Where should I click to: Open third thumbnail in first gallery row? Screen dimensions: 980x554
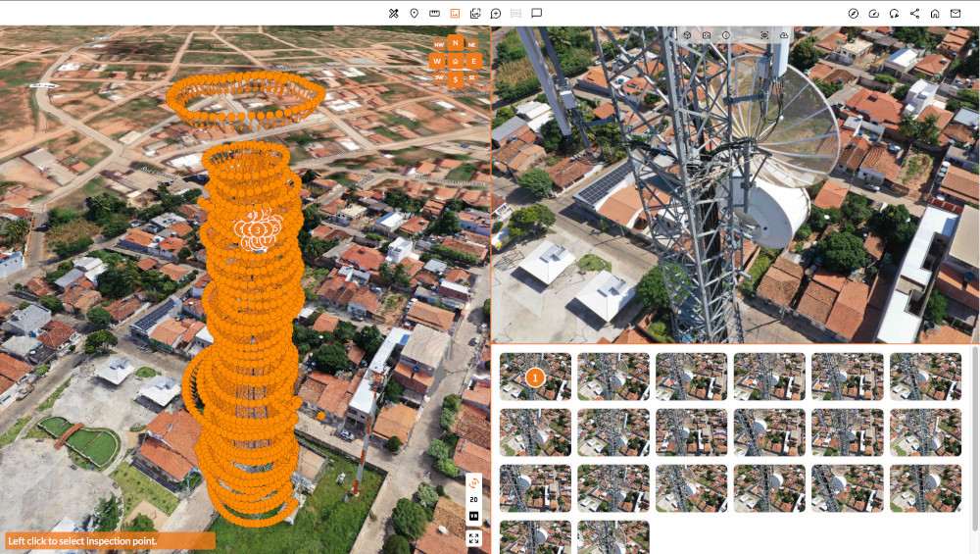(691, 377)
